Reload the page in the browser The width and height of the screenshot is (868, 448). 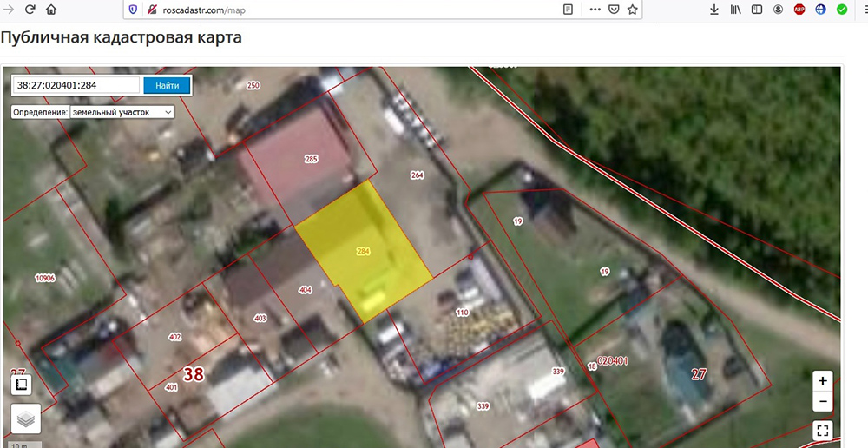pos(30,10)
